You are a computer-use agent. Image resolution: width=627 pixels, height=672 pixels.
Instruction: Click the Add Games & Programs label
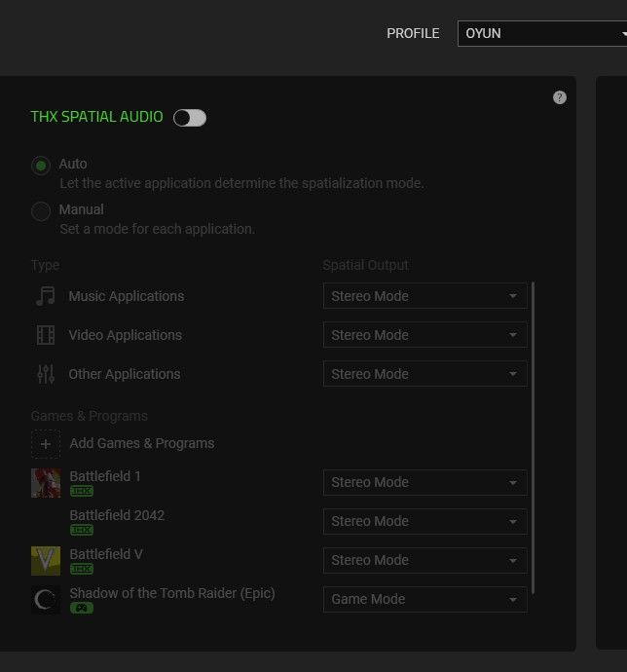(x=142, y=443)
